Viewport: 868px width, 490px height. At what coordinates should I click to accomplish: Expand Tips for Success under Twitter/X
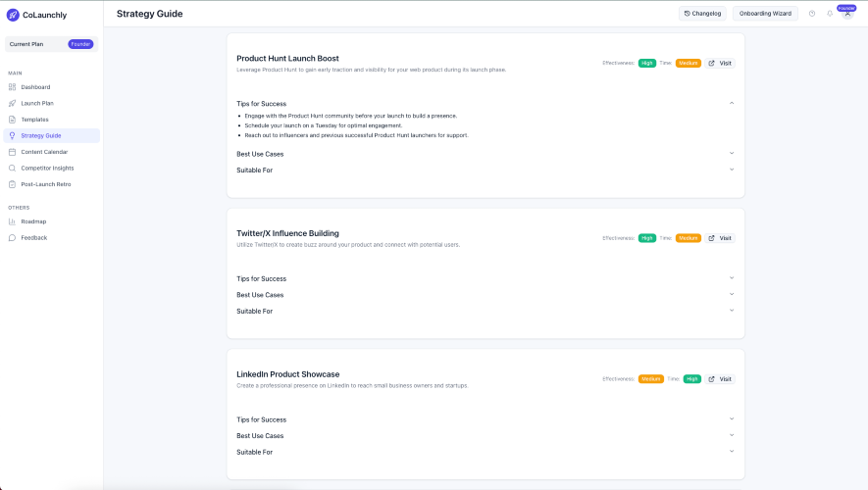tap(732, 278)
